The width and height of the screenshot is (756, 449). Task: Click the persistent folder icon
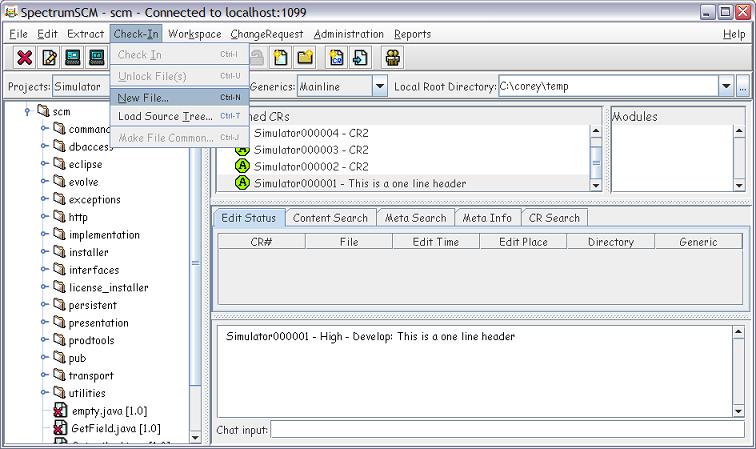(59, 305)
